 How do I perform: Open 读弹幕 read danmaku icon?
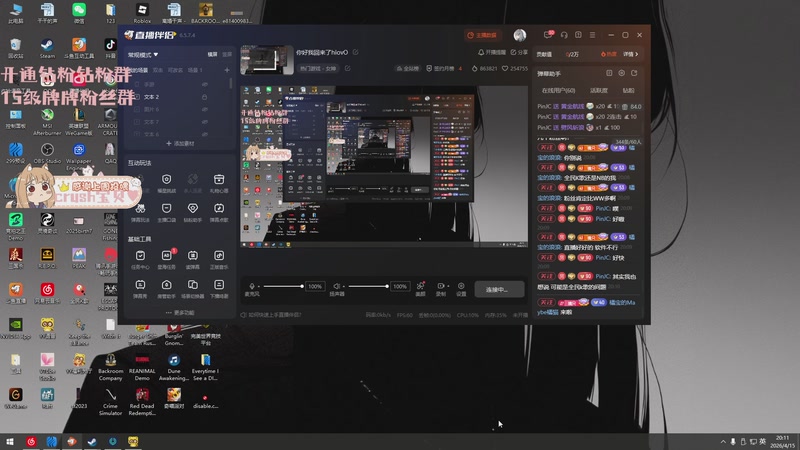[192, 256]
